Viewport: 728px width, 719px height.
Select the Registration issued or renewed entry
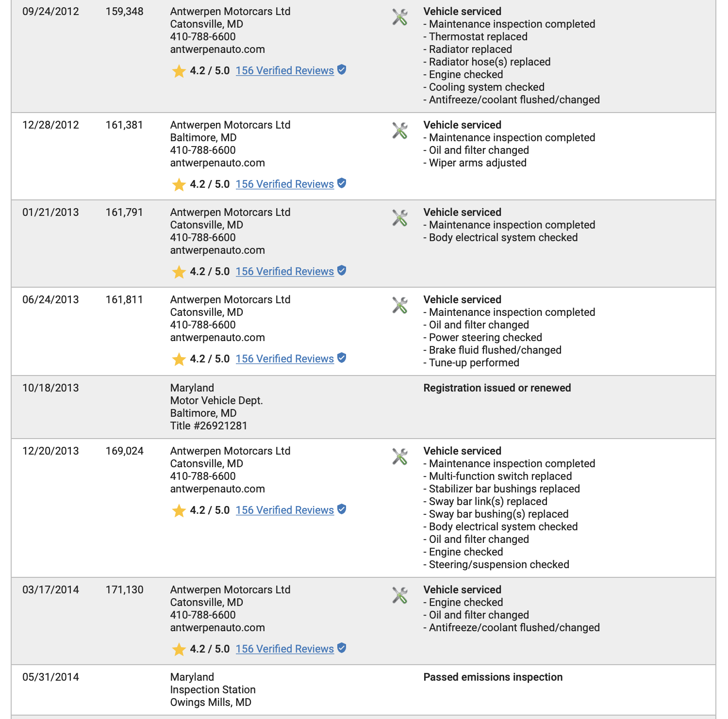[x=497, y=388]
